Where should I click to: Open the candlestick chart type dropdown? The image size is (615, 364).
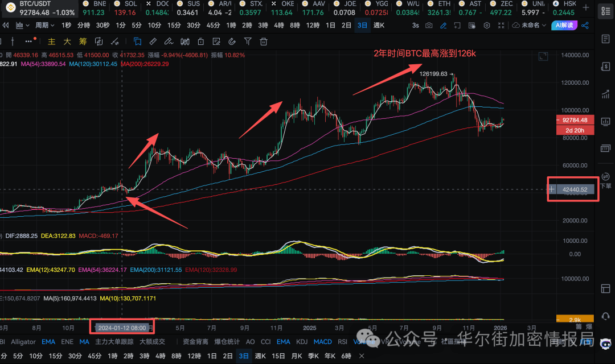tap(22, 26)
